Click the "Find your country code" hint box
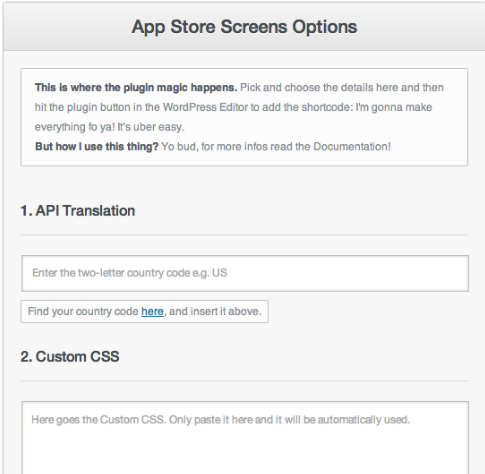The height and width of the screenshot is (474, 485). [x=144, y=311]
